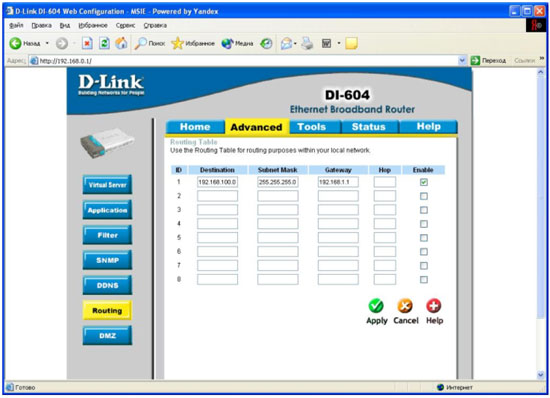Click the History clock toolbar icon

(266, 43)
